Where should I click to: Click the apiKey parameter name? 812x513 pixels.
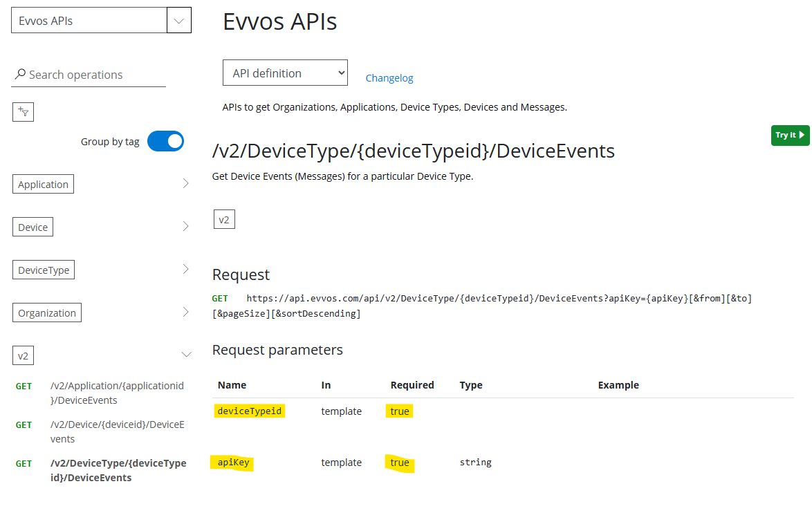click(x=233, y=463)
